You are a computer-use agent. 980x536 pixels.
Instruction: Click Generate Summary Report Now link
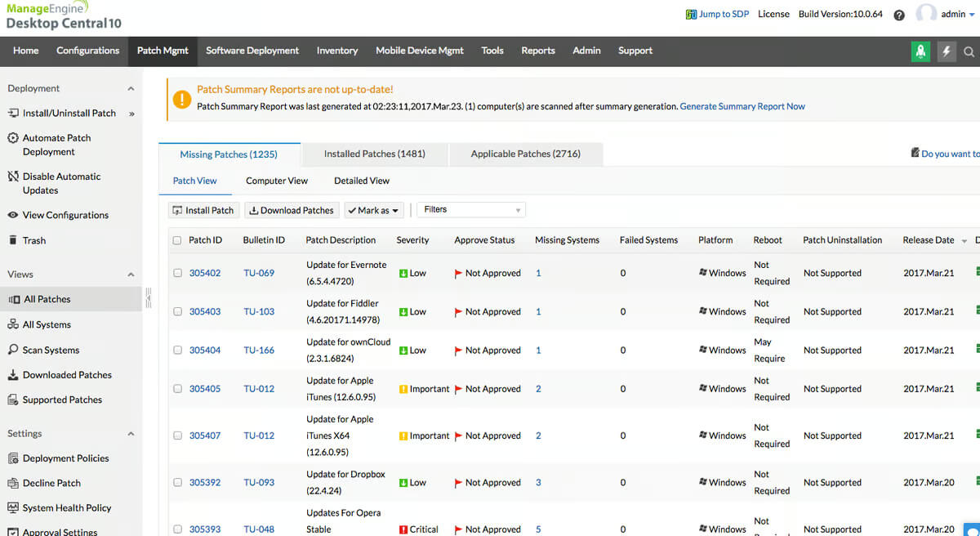click(742, 106)
